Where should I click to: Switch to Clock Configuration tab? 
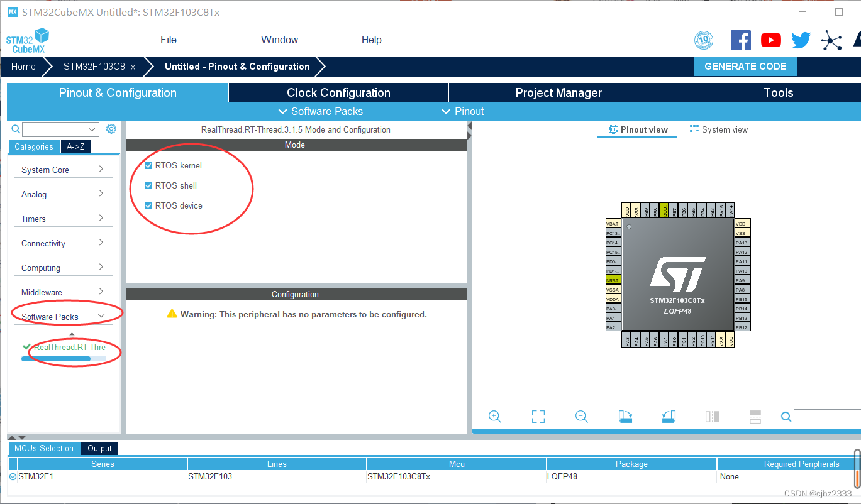[338, 92]
